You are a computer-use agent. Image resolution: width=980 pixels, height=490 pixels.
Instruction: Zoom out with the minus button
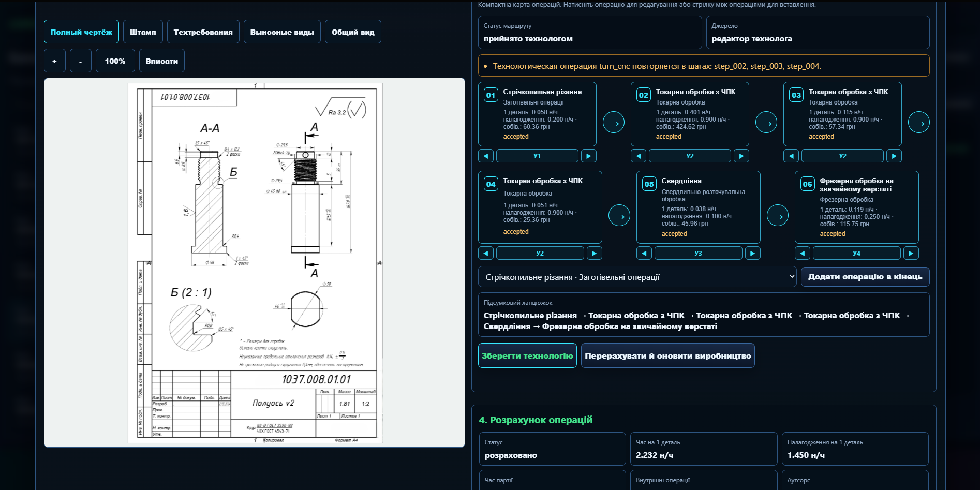81,61
